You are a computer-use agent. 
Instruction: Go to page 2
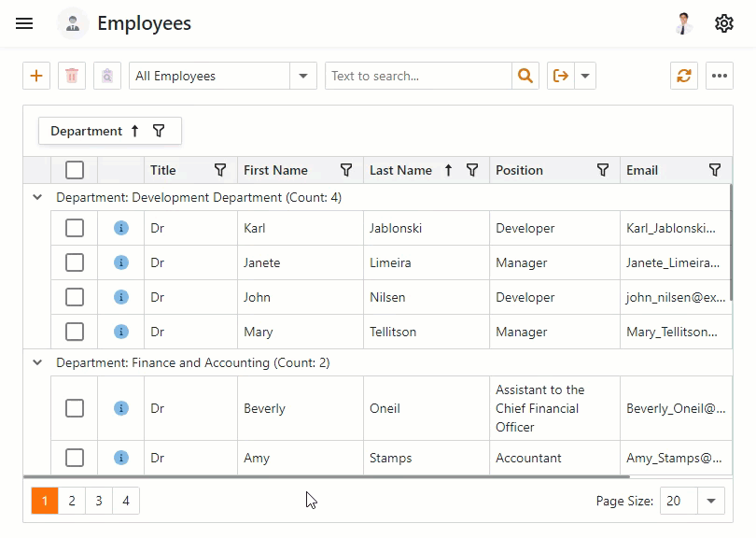coord(72,501)
